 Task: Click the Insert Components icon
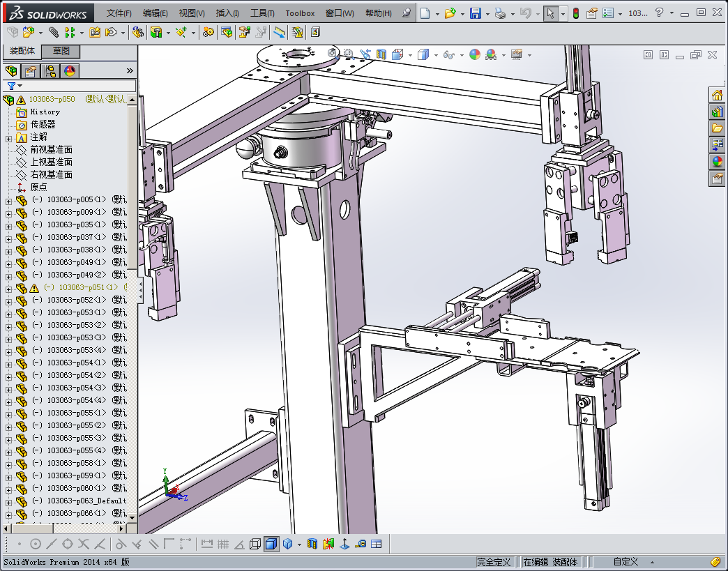coord(29,32)
